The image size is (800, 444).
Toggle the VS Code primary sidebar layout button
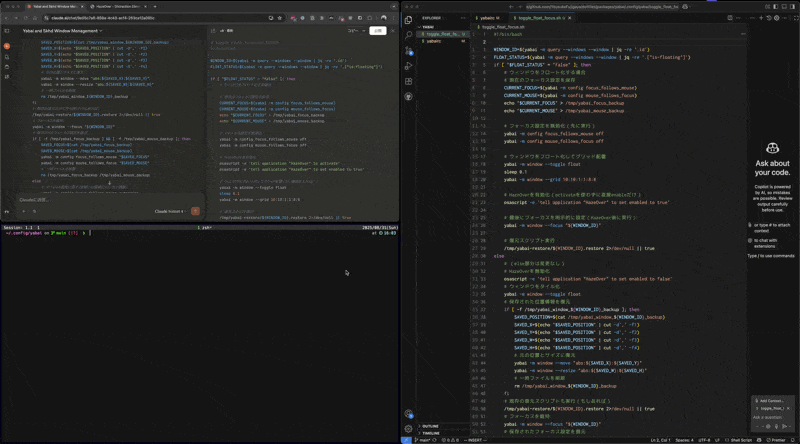click(776, 7)
